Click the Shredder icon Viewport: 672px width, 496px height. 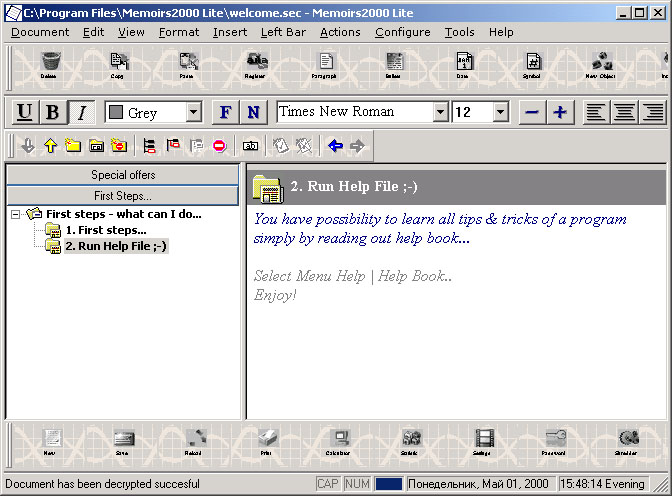(628, 438)
